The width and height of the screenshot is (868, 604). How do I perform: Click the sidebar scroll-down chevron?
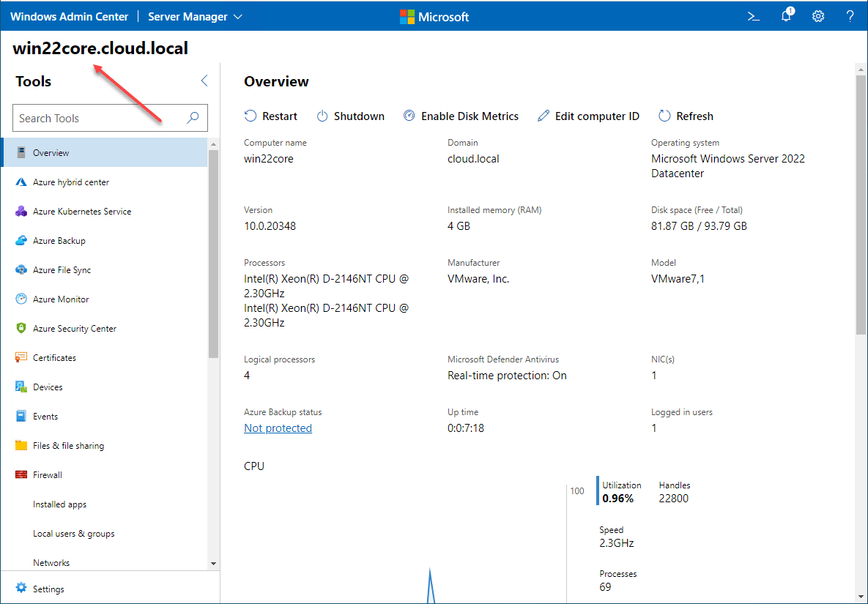[212, 562]
